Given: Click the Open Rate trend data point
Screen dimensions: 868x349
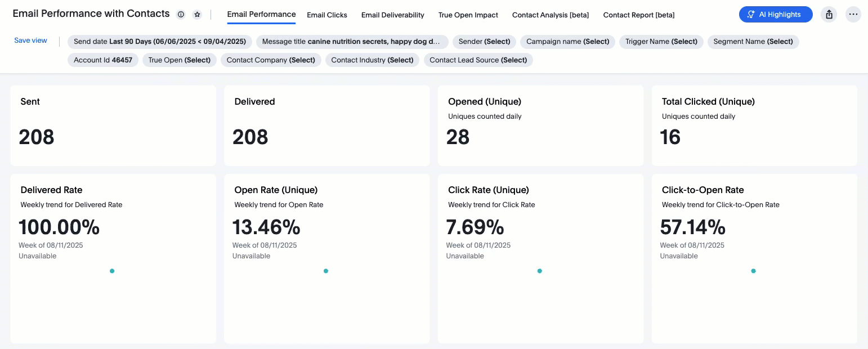Looking at the screenshot, I should [x=326, y=271].
